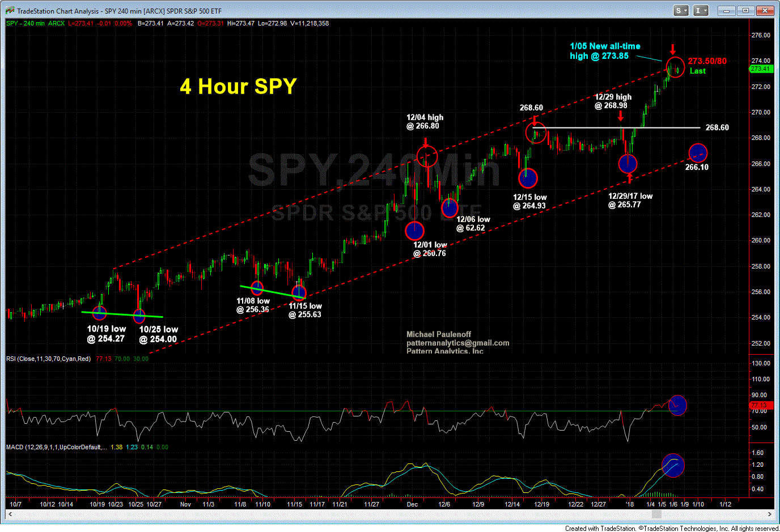
Task: Open the S symbol-link dropdown in title bar
Action: click(x=681, y=11)
